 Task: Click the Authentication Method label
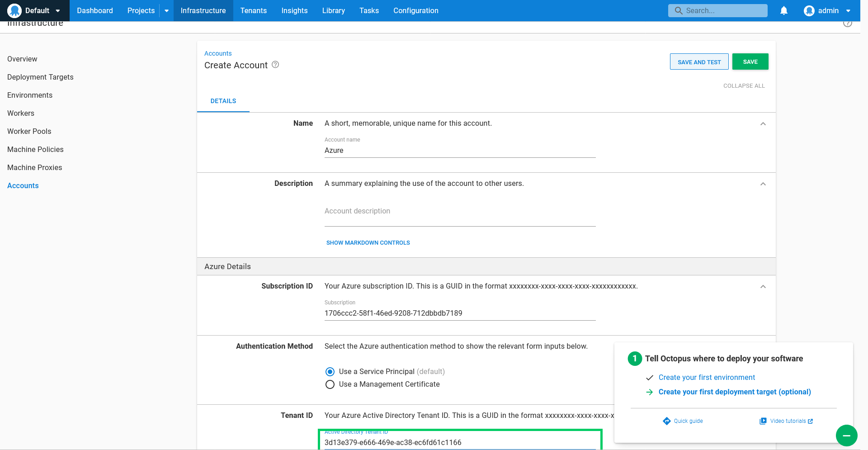pos(274,346)
